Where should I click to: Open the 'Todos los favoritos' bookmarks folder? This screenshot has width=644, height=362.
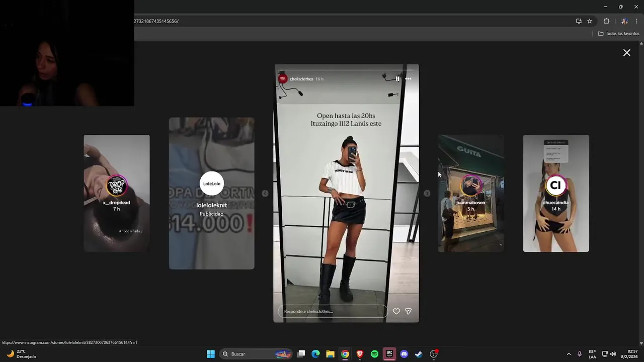click(618, 34)
